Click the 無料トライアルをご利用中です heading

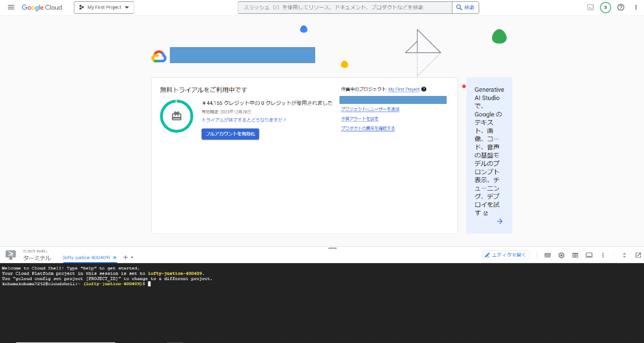point(204,90)
